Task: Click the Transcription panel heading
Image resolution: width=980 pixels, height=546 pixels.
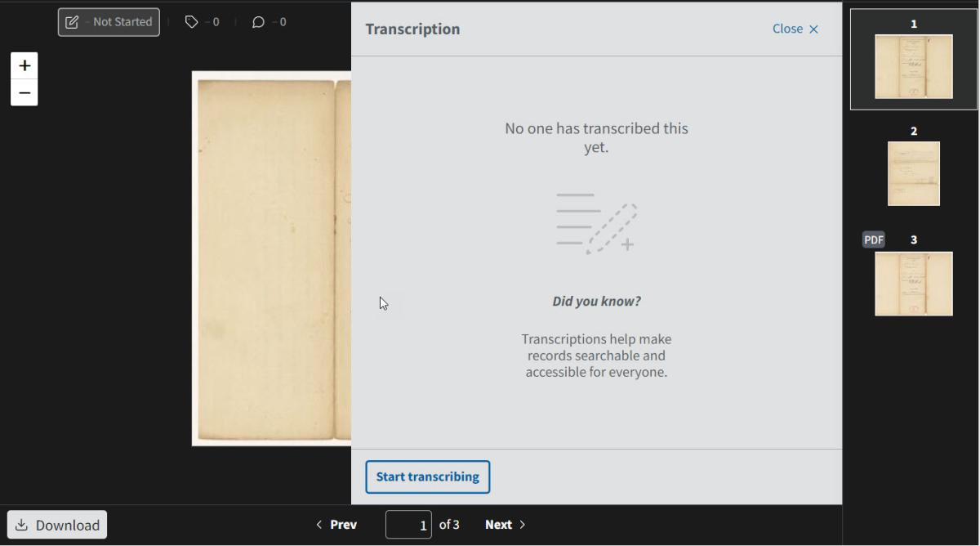Action: click(412, 29)
